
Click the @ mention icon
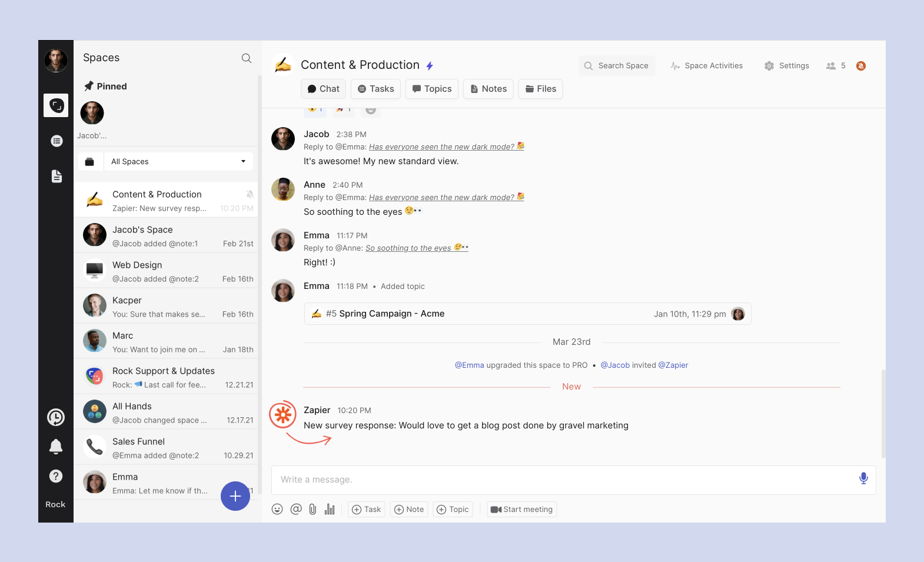tap(296, 509)
